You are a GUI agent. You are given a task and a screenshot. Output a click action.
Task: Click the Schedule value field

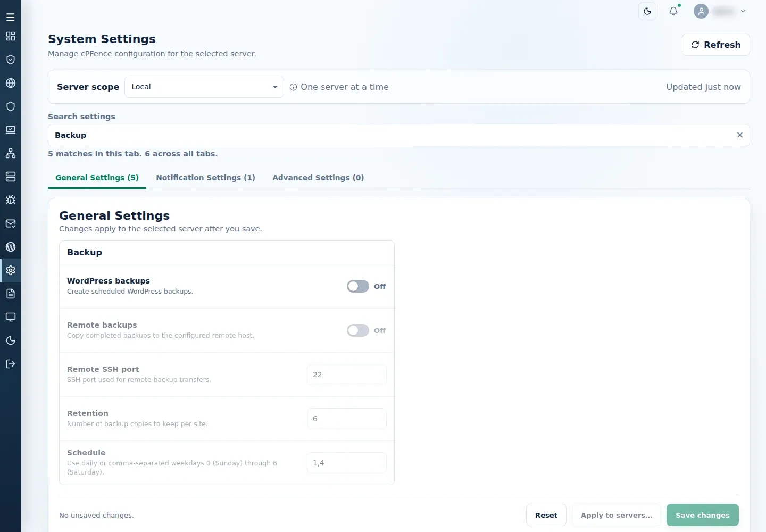click(x=347, y=463)
